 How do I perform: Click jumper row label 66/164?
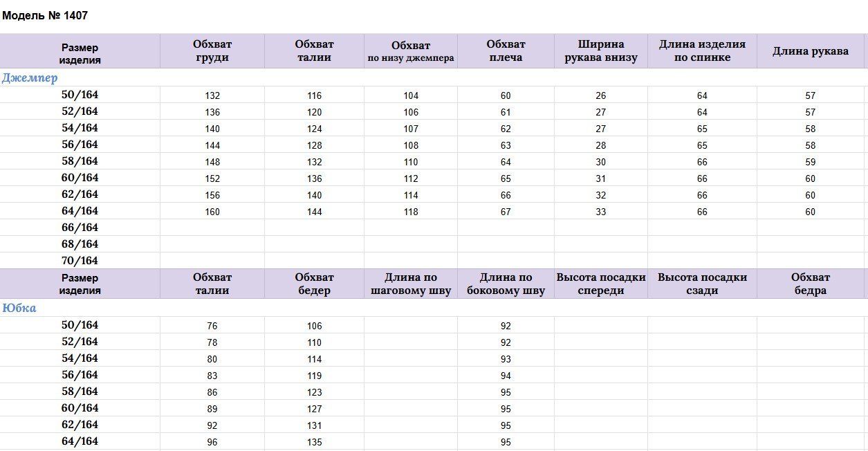[80, 228]
